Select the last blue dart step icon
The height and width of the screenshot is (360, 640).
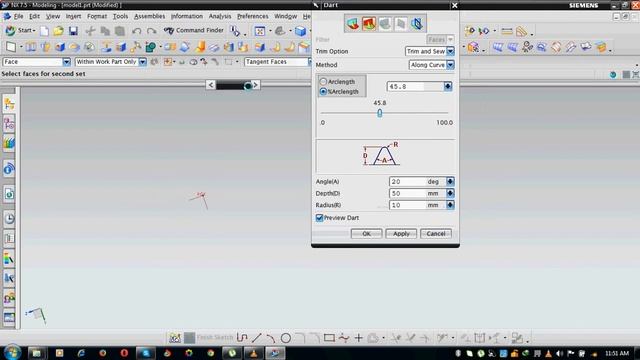point(417,24)
